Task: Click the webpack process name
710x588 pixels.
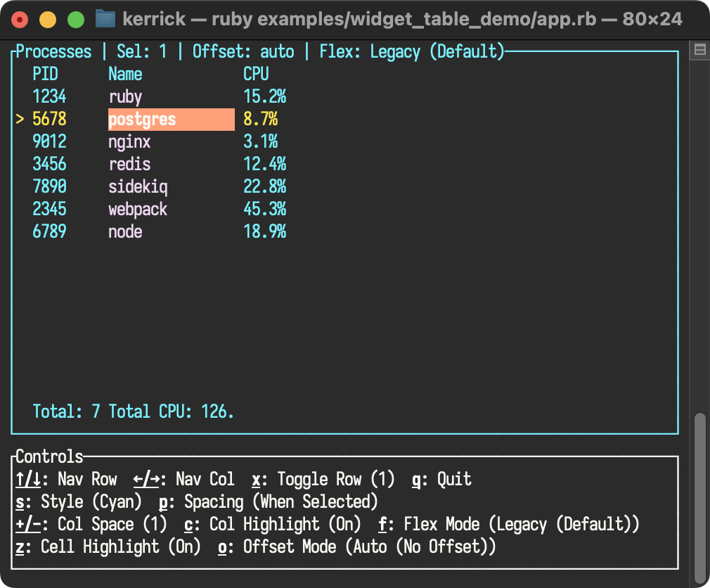Action: point(138,210)
